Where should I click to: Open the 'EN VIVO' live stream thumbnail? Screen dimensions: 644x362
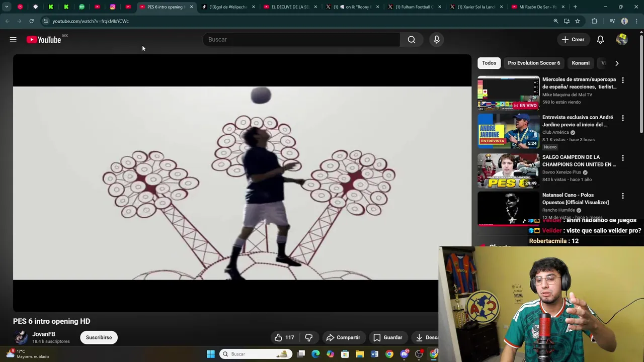tap(508, 93)
